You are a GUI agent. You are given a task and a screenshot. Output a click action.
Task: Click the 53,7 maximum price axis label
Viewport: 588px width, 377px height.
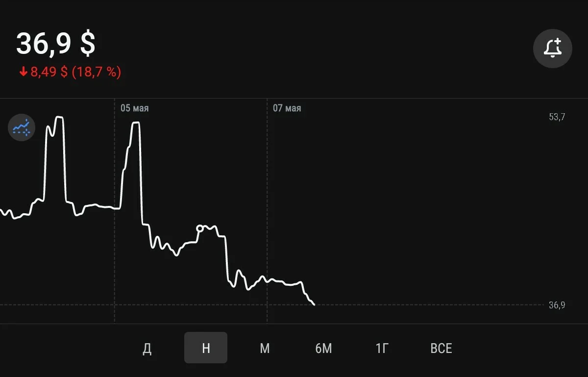(557, 117)
